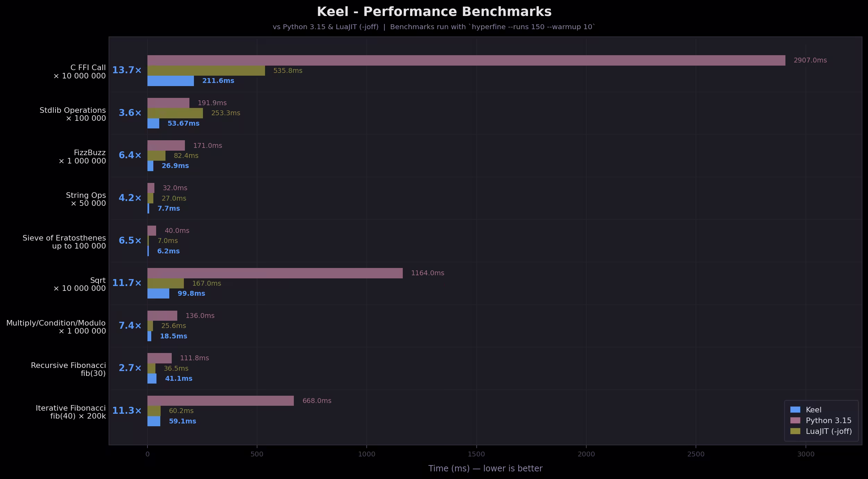This screenshot has height=479, width=868.
Task: Click the 7.7ms value label
Action: click(169, 209)
